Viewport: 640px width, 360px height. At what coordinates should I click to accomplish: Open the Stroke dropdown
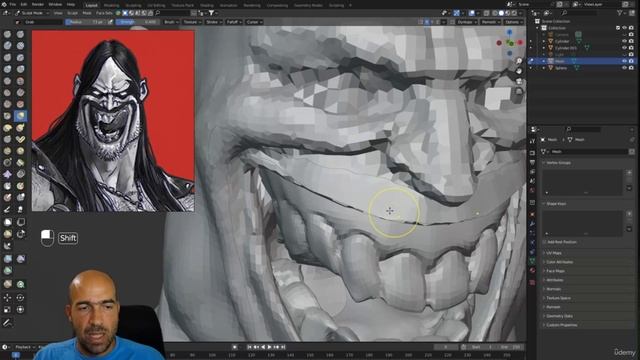pyautogui.click(x=213, y=22)
